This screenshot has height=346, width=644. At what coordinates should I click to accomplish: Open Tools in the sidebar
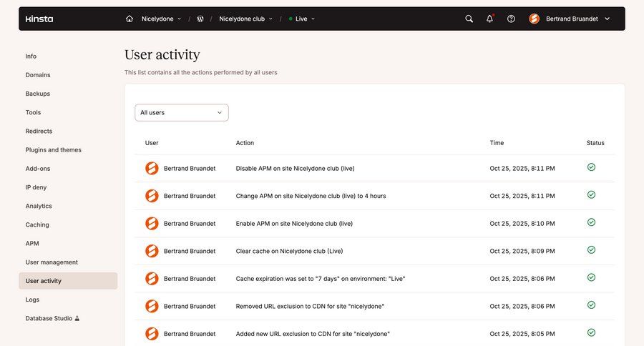click(x=33, y=112)
